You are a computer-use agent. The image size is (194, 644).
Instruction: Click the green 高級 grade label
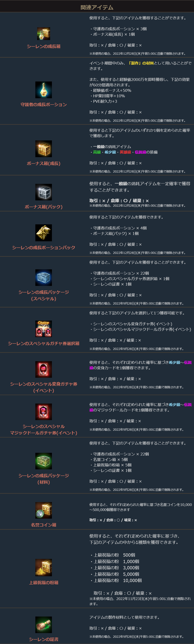(x=97, y=152)
